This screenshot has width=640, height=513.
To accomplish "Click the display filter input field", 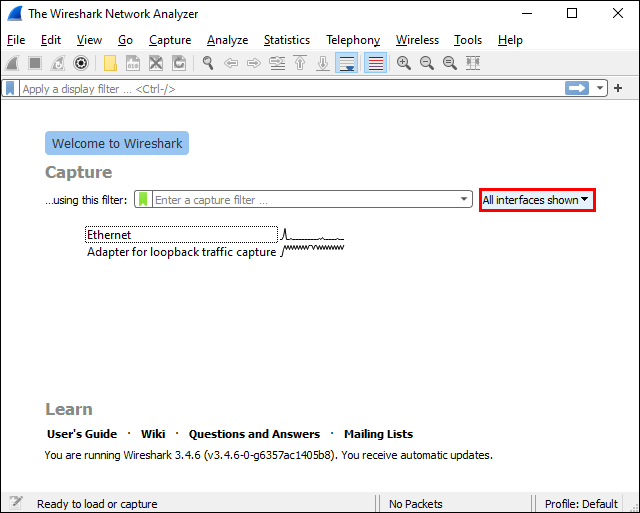I will (x=292, y=89).
